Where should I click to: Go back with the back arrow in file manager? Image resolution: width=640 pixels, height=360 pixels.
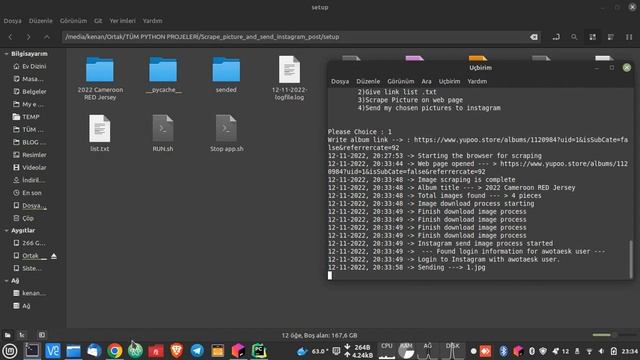coord(10,37)
